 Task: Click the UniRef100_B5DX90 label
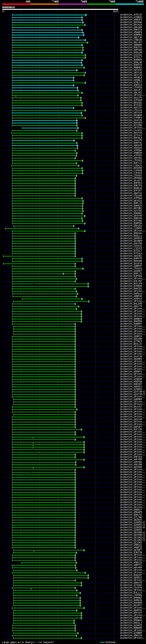pyautogui.click(x=131, y=233)
